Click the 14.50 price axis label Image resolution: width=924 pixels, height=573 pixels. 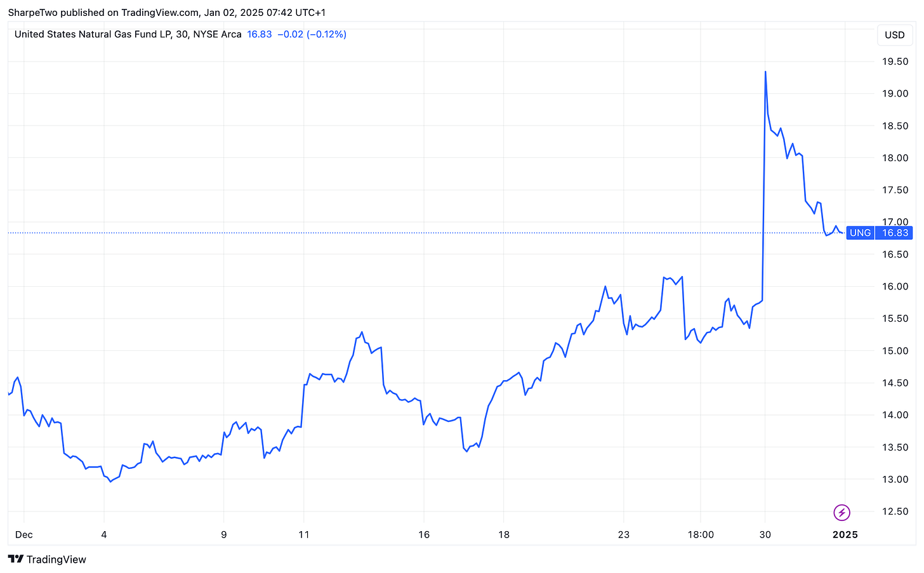(895, 383)
